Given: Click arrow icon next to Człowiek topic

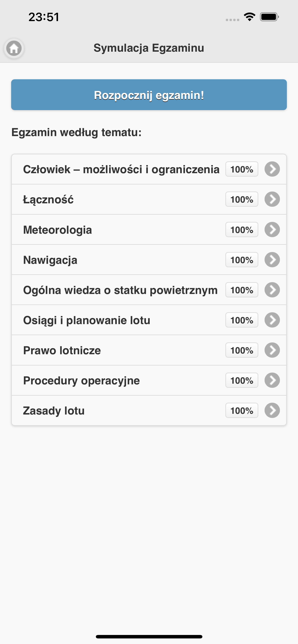Looking at the screenshot, I should 272,169.
